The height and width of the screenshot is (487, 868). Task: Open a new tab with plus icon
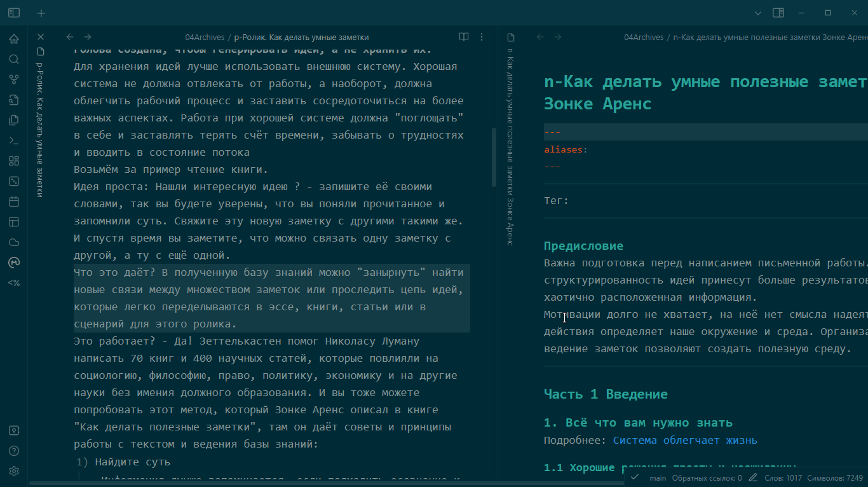click(41, 13)
